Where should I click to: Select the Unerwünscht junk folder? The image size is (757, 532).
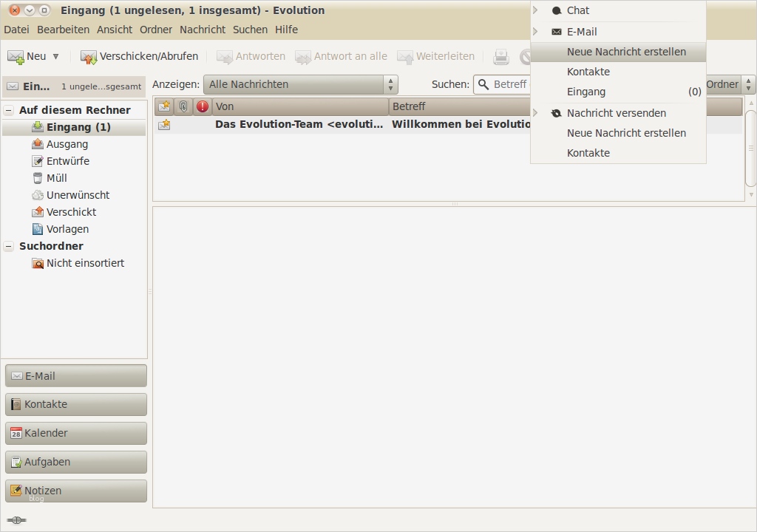[x=78, y=195]
